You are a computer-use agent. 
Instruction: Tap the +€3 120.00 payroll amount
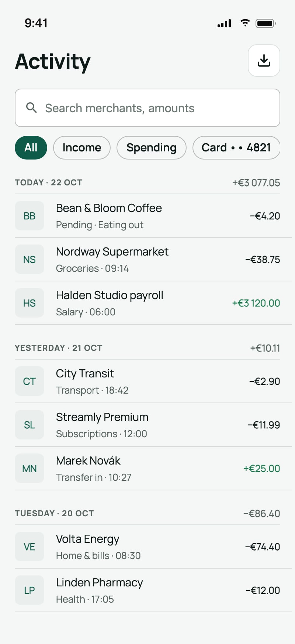tap(256, 303)
